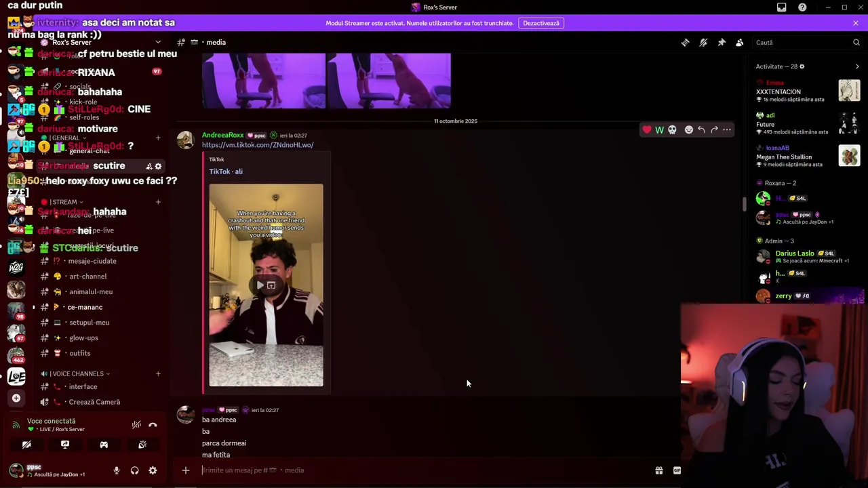The image size is (868, 488).
Task: Disconnect from voice with the hang-up icon
Action: [153, 425]
